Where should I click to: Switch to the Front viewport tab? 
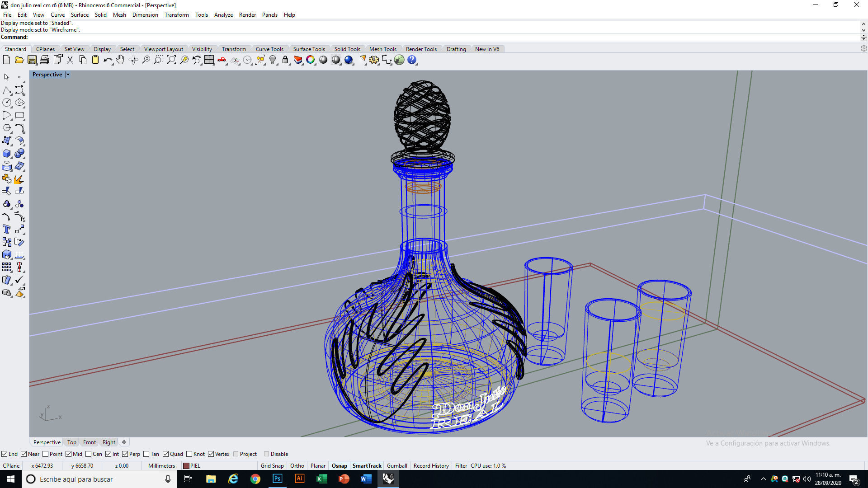coord(89,442)
